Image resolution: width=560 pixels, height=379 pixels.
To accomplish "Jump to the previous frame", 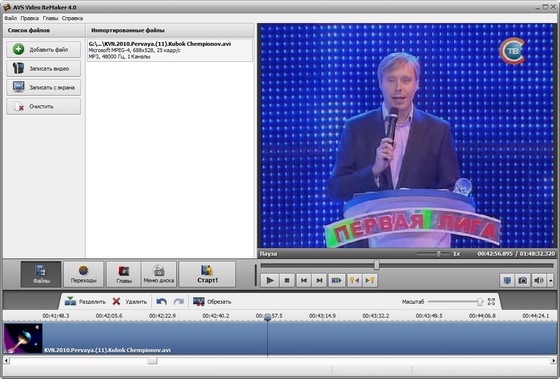I will (304, 281).
